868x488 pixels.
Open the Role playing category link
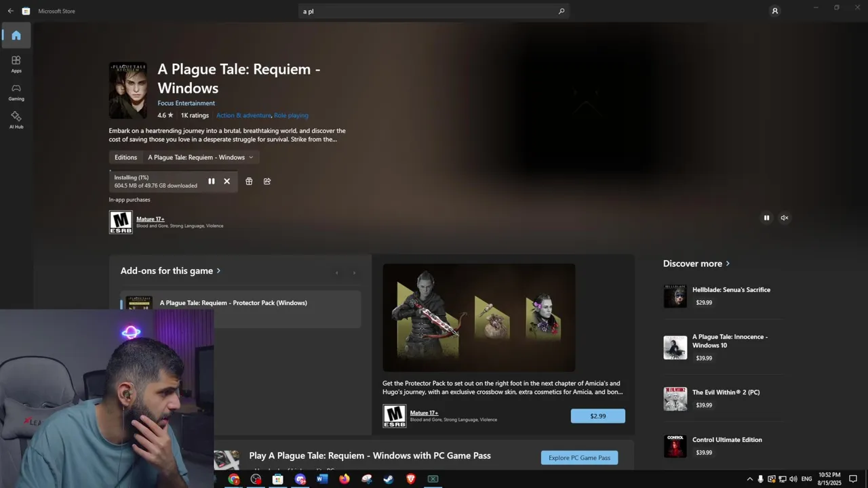click(291, 115)
